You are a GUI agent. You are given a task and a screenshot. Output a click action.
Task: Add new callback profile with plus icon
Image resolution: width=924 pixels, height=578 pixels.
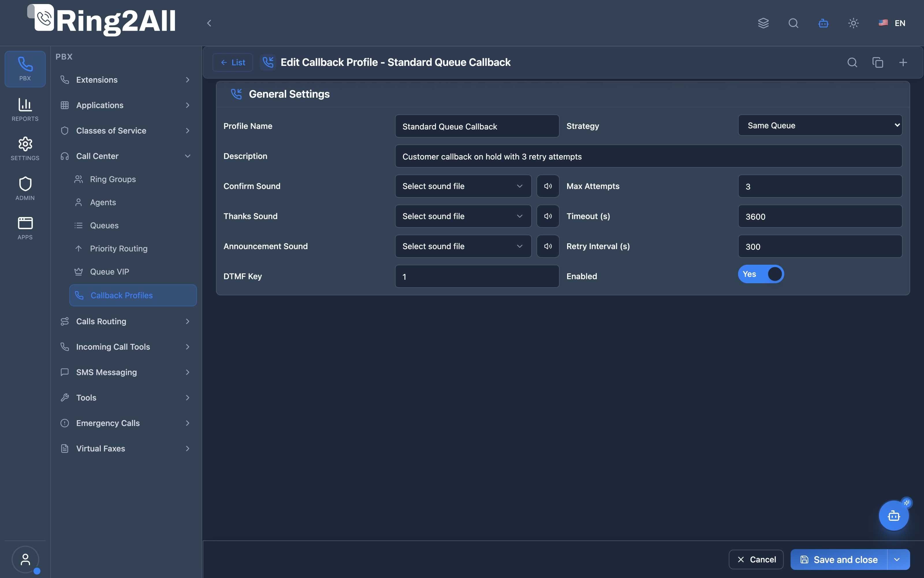(903, 62)
